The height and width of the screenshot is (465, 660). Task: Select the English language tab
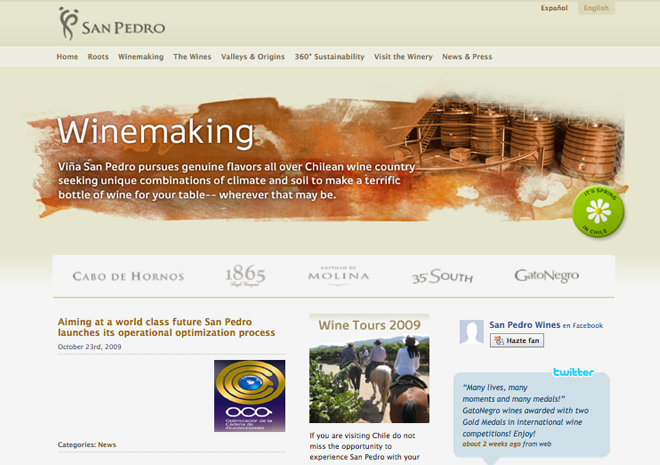[x=596, y=8]
